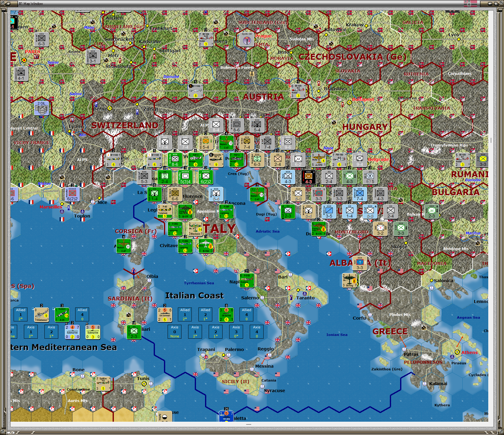This screenshot has height=435, width=504.
Task: Select the 10th Mtn Div 1-4 counter
Action: pos(154,194)
